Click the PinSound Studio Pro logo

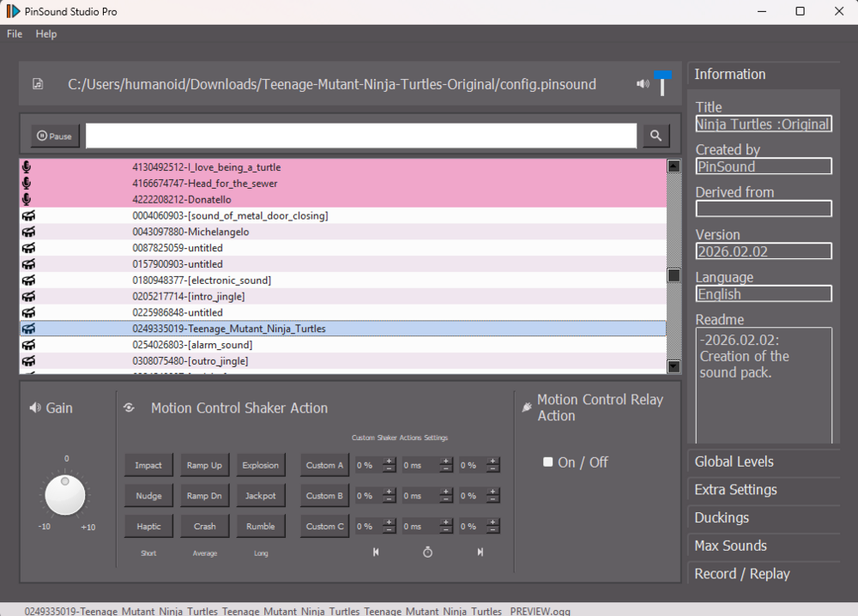[13, 11]
